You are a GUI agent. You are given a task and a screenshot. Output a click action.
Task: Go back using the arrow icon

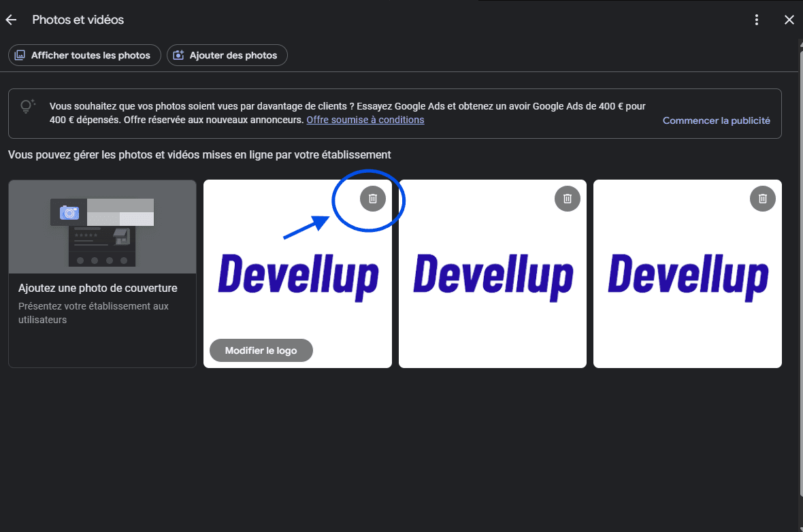11,20
